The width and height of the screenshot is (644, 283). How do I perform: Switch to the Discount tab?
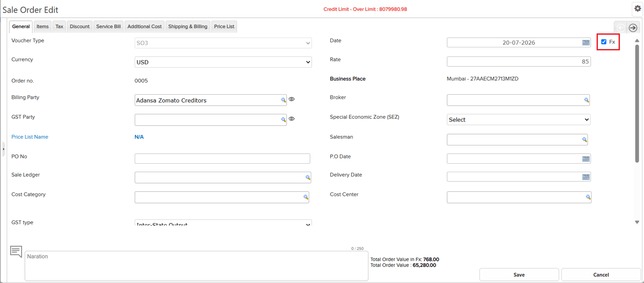pyautogui.click(x=80, y=27)
